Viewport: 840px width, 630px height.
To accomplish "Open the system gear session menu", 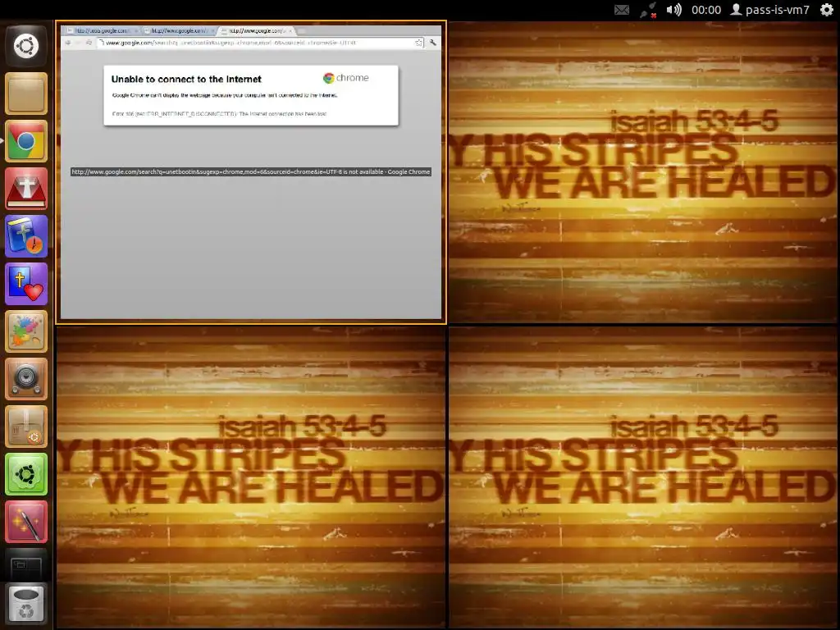I will pyautogui.click(x=827, y=10).
